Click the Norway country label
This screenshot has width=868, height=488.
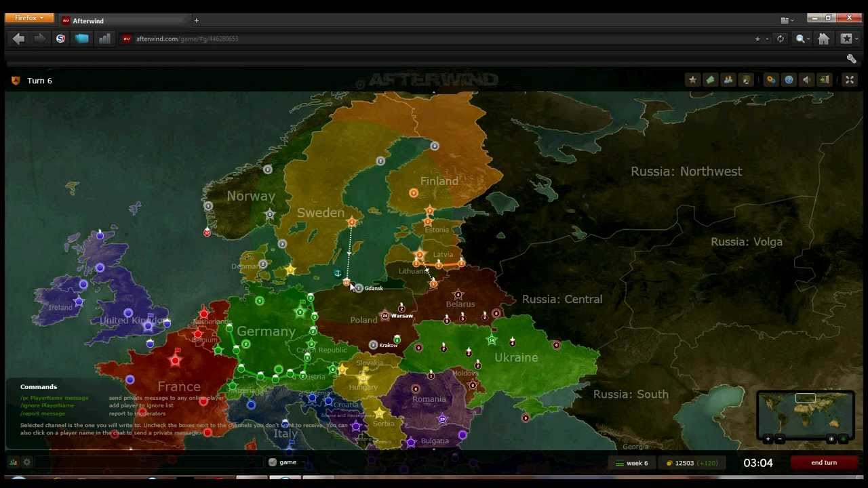pyautogui.click(x=251, y=196)
